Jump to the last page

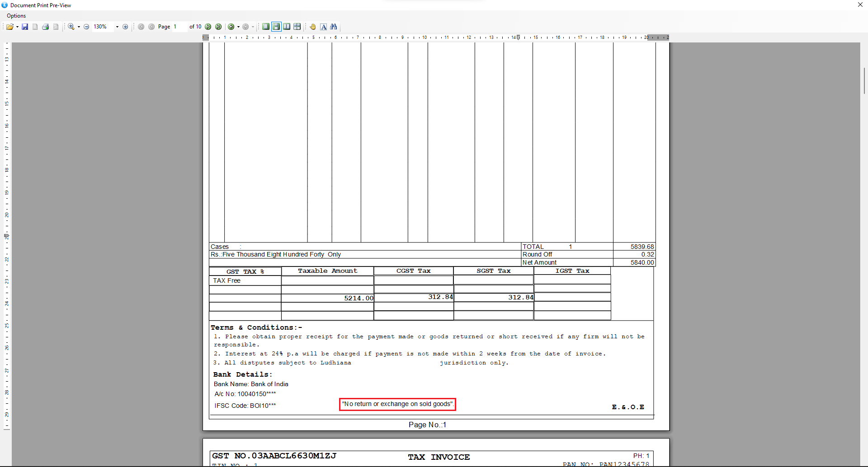(218, 27)
